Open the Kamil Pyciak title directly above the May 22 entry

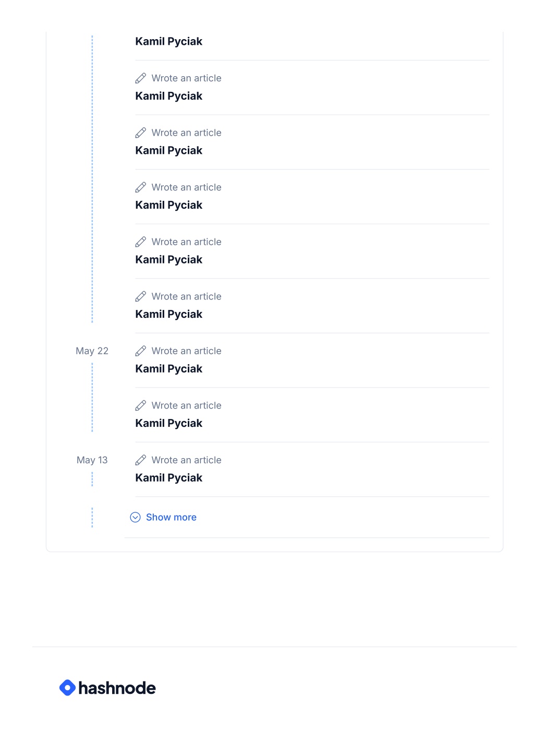click(168, 314)
